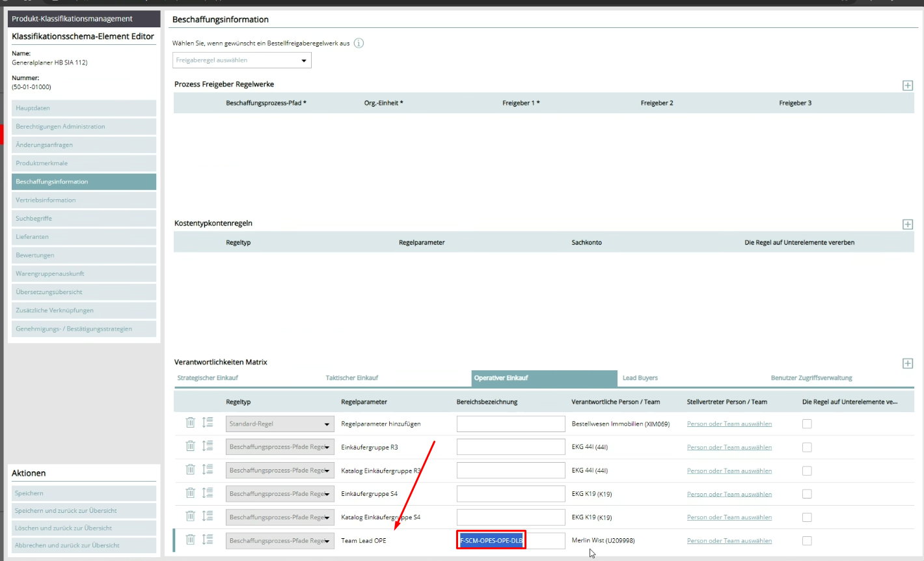Click the Speichern action button
Image resolution: width=924 pixels, height=561 pixels.
[83, 493]
